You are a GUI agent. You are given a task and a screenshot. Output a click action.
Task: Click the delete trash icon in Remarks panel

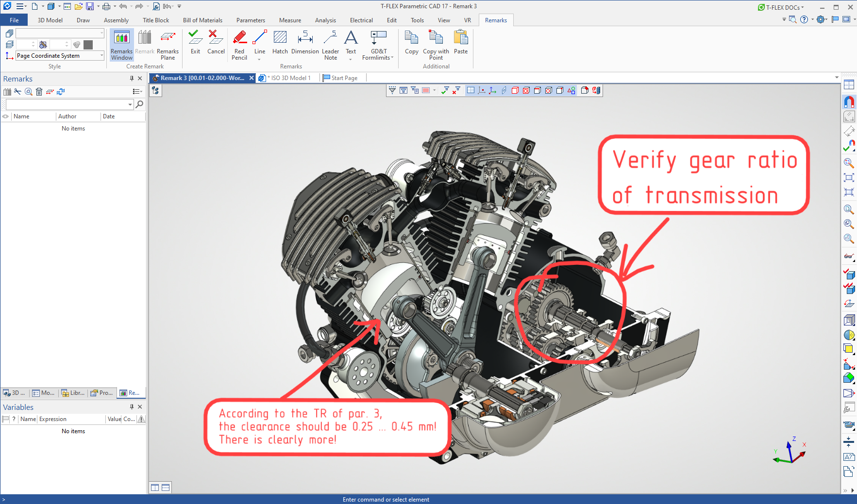[39, 92]
